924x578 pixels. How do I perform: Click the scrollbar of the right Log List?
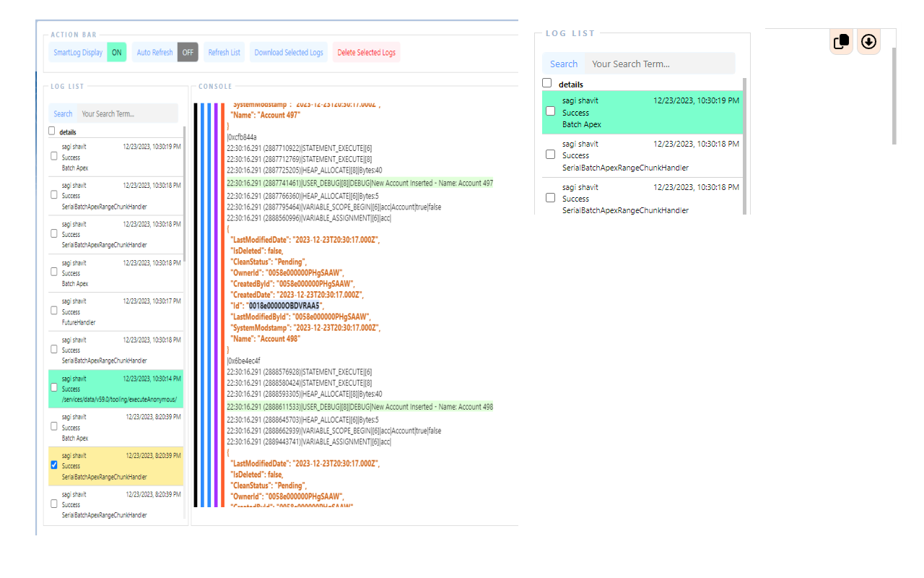(x=746, y=144)
